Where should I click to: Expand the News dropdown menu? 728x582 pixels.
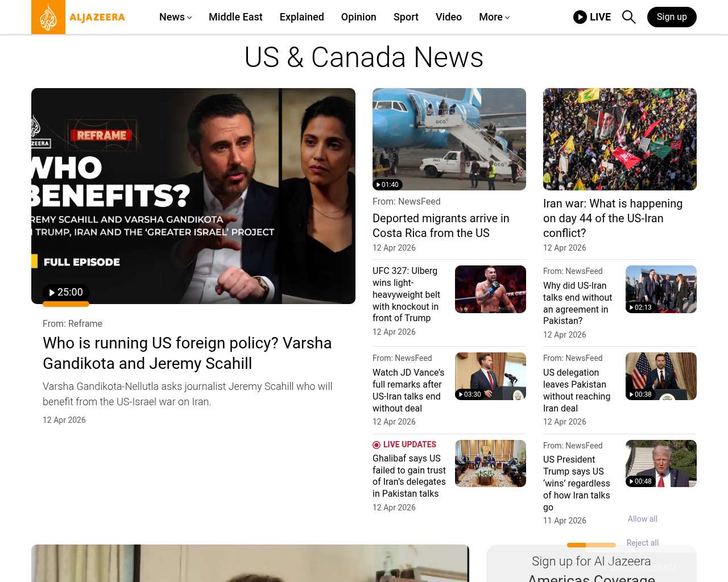175,17
